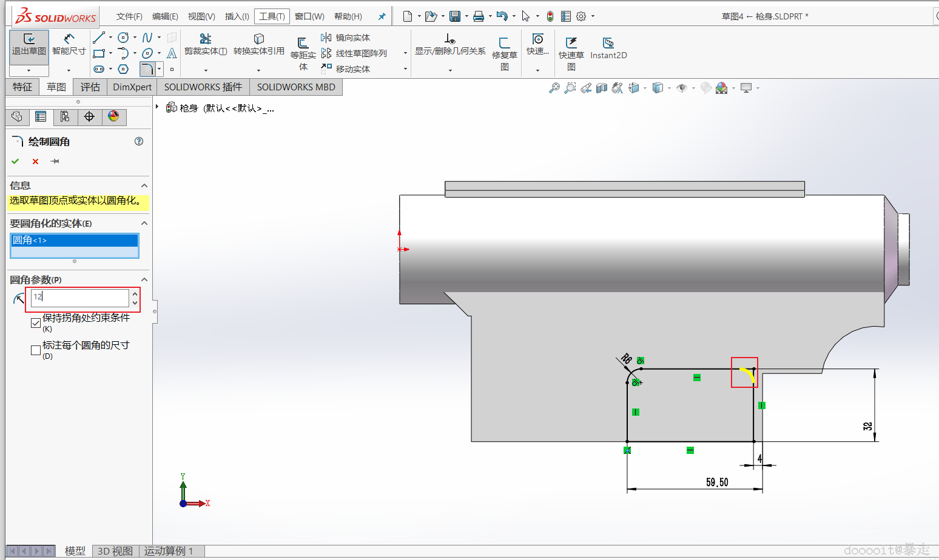The height and width of the screenshot is (560, 939).
Task: Click the Instant2D icon
Action: click(x=608, y=44)
